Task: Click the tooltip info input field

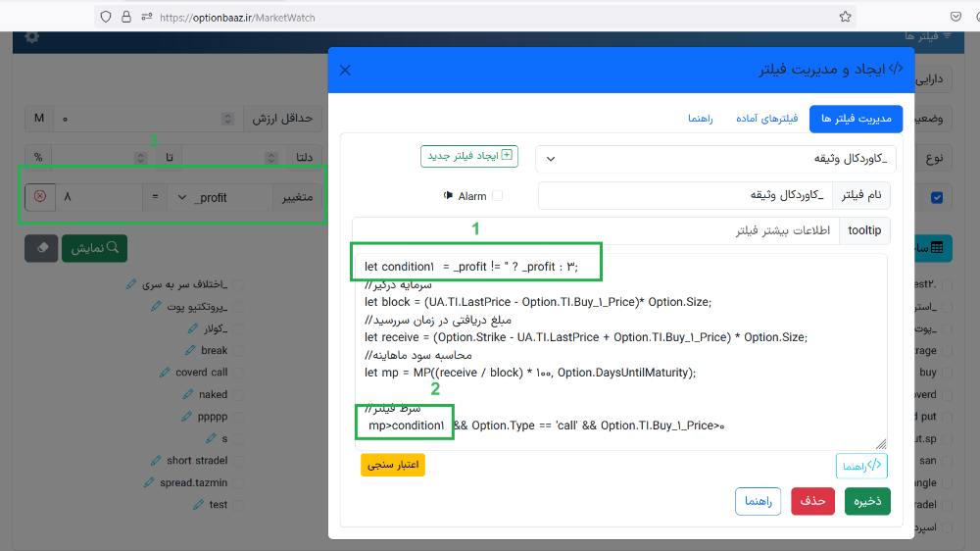Action: 596,230
